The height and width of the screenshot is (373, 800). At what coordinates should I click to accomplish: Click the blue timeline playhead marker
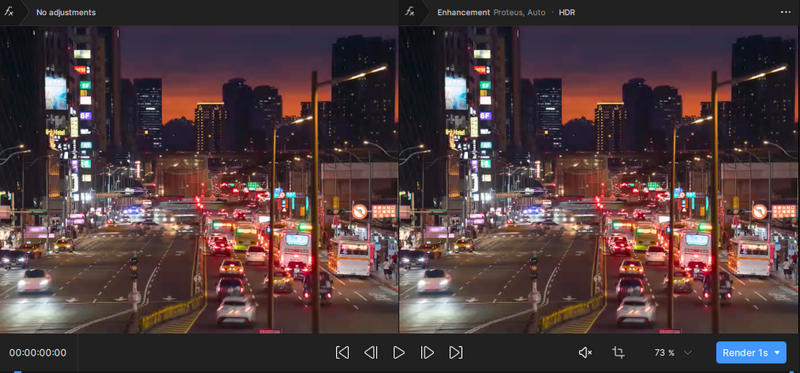pyautogui.click(x=17, y=371)
